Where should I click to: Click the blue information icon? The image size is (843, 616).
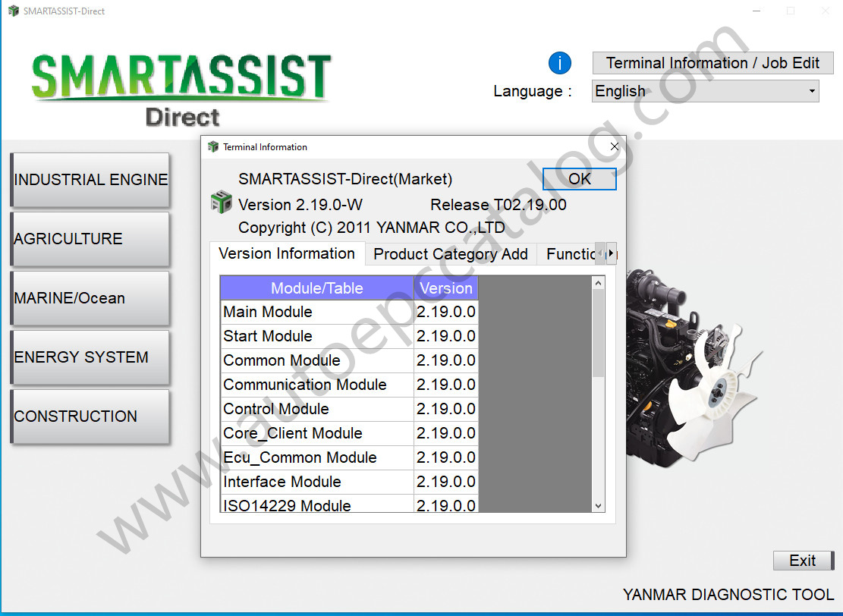560,63
